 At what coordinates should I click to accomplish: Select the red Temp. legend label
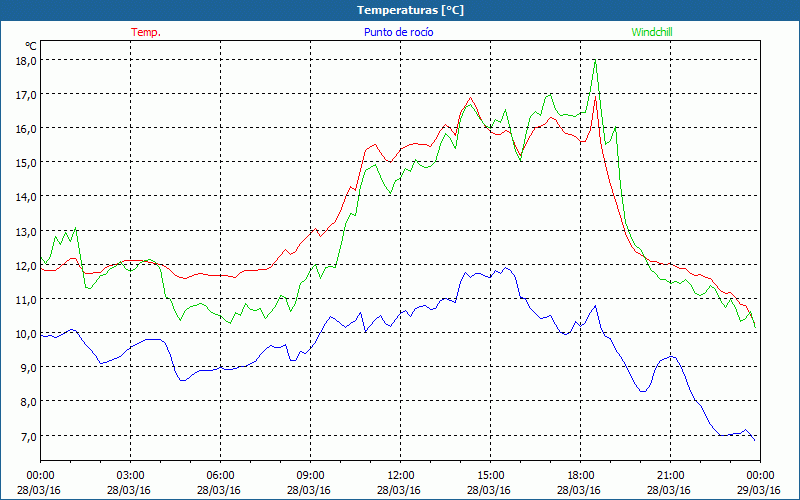click(x=146, y=32)
